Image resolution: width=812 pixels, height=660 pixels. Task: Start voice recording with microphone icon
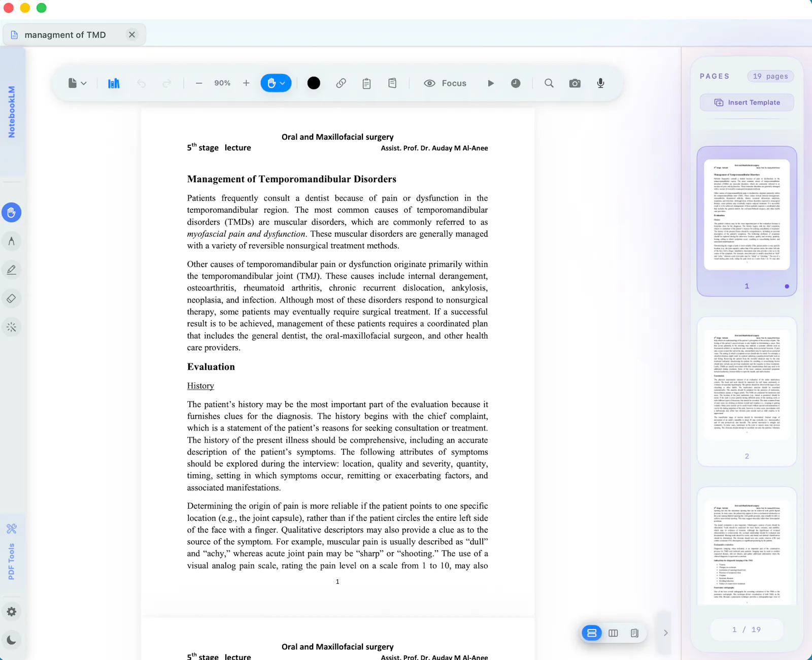pos(600,83)
